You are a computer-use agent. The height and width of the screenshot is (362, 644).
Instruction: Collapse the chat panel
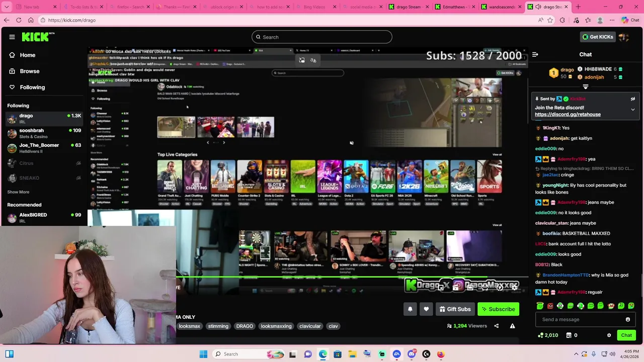tap(535, 54)
